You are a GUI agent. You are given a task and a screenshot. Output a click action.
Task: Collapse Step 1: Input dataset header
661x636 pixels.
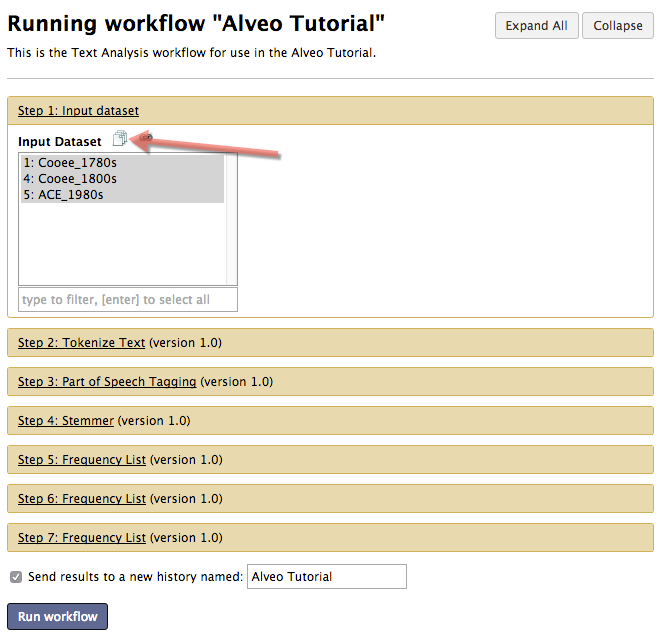(78, 110)
